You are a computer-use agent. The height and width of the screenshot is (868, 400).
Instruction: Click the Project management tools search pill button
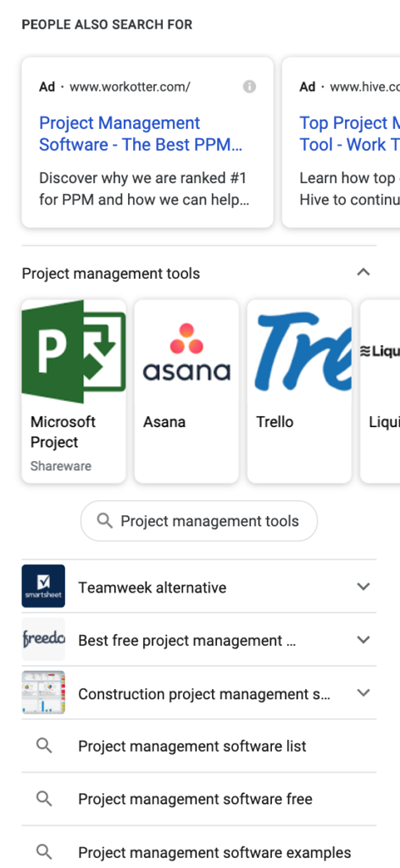pos(199,521)
